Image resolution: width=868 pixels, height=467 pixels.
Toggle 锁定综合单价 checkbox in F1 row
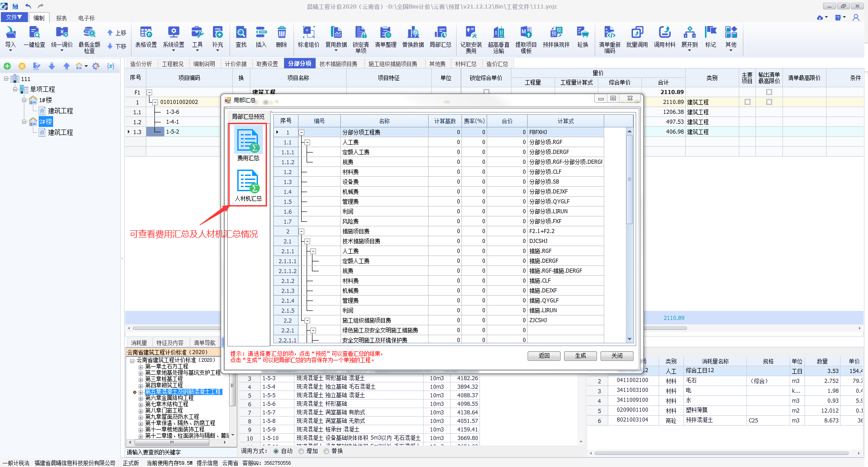[486, 92]
